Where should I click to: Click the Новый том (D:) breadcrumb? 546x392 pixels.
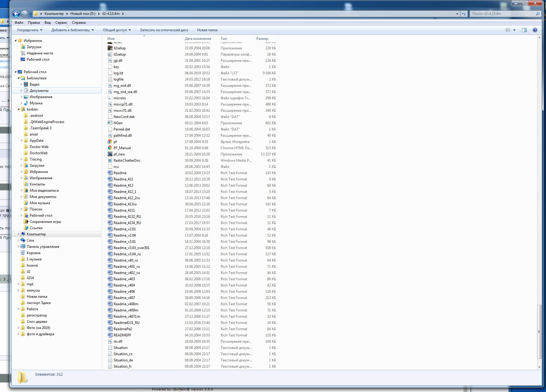[x=83, y=14]
